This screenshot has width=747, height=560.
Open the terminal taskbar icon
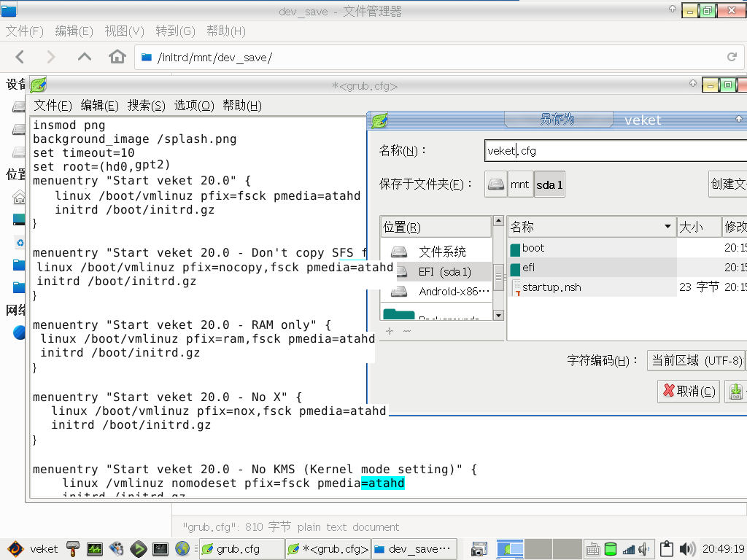point(160,549)
